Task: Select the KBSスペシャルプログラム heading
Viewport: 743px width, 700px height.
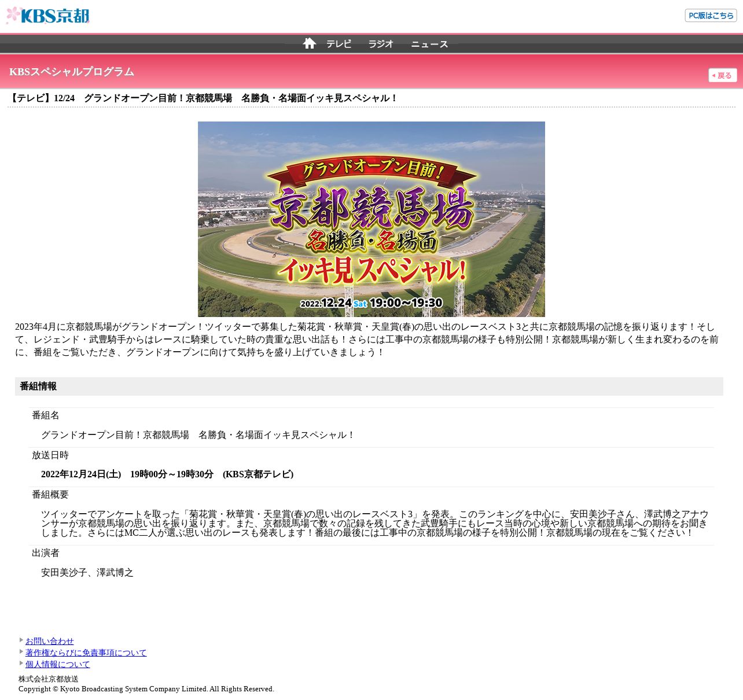Action: click(72, 72)
